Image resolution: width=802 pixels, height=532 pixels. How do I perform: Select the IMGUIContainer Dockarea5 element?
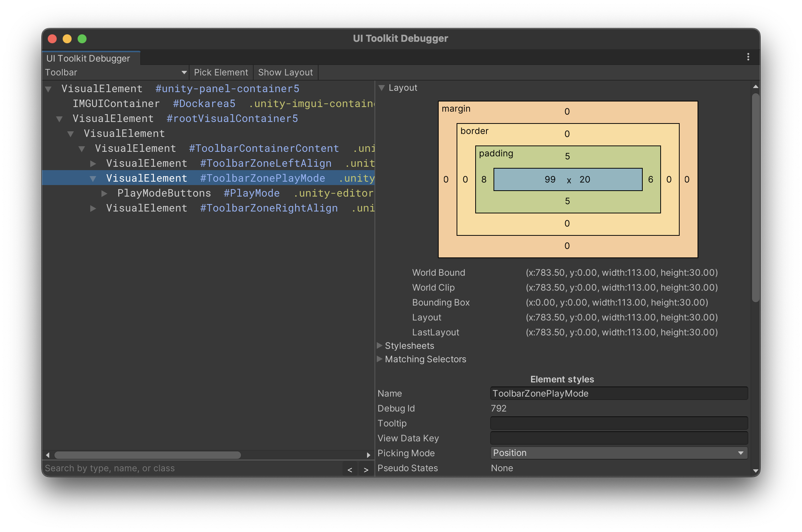[154, 104]
